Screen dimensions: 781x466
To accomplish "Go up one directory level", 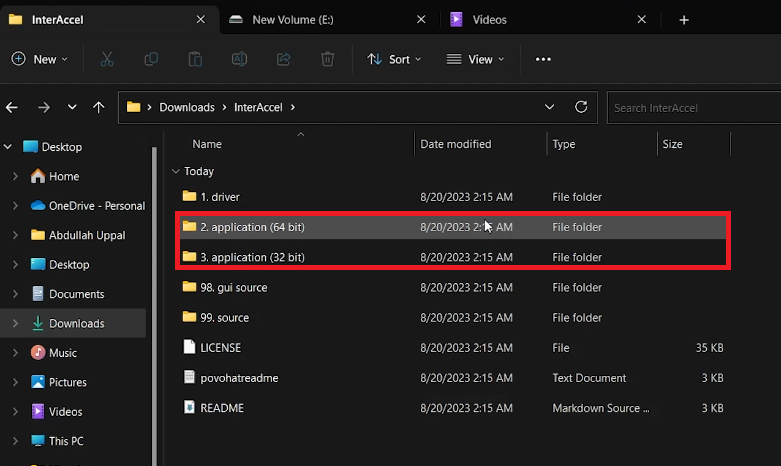I will (98, 107).
